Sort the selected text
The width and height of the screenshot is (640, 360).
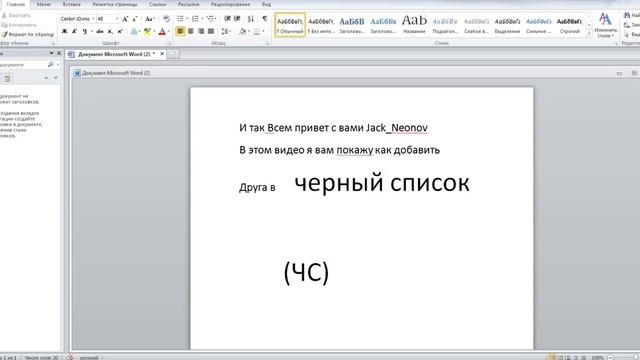click(x=251, y=19)
